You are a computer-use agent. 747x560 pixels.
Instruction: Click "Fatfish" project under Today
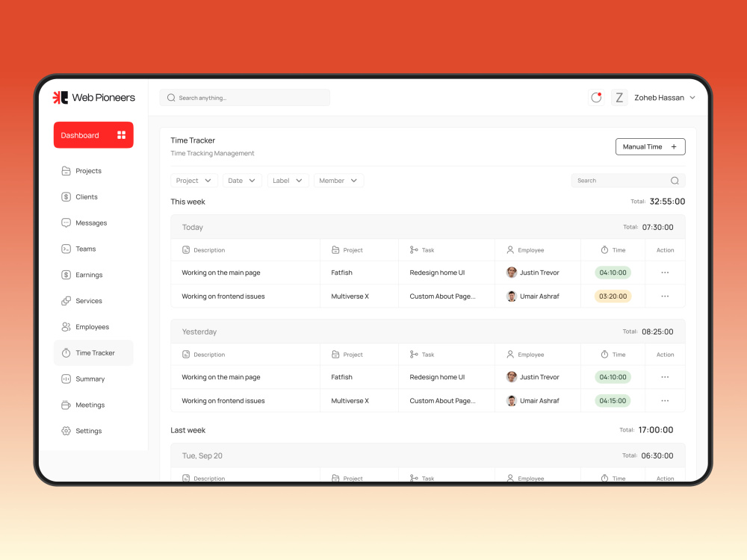[341, 273]
